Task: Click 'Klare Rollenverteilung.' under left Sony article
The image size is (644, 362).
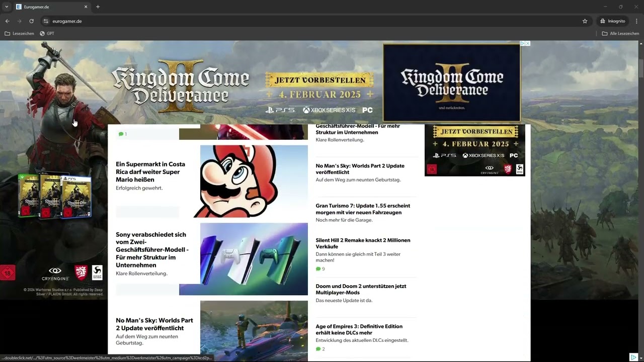Action: coord(141,274)
